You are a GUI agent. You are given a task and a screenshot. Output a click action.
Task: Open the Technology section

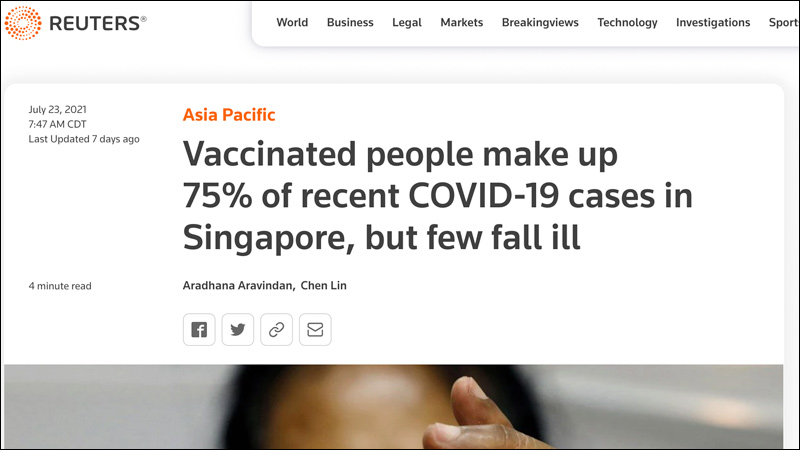pyautogui.click(x=628, y=22)
